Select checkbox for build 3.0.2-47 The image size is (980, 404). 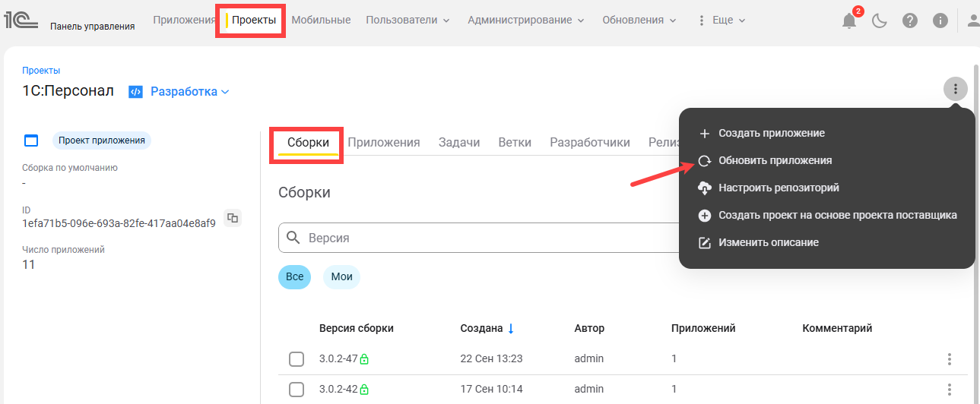click(x=297, y=359)
